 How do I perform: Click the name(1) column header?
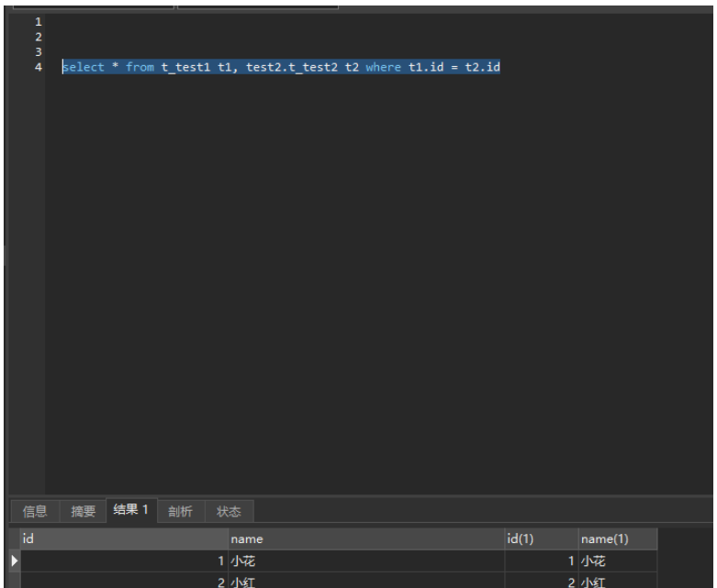618,539
